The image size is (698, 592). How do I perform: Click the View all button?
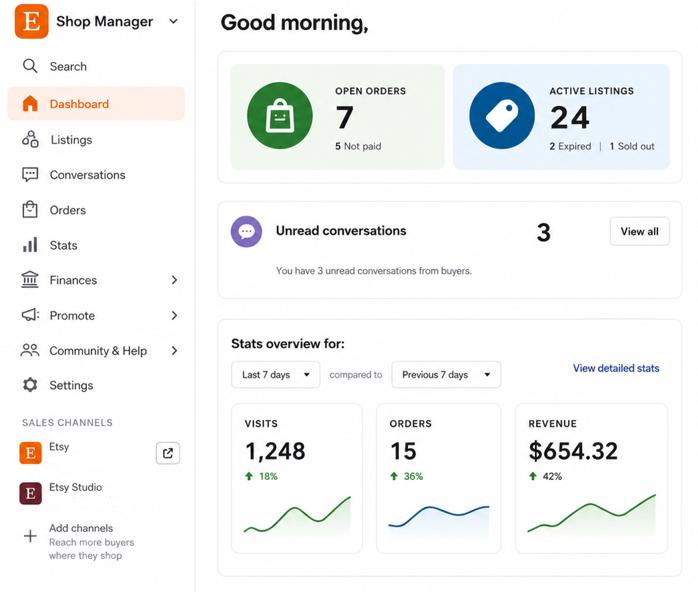click(639, 231)
